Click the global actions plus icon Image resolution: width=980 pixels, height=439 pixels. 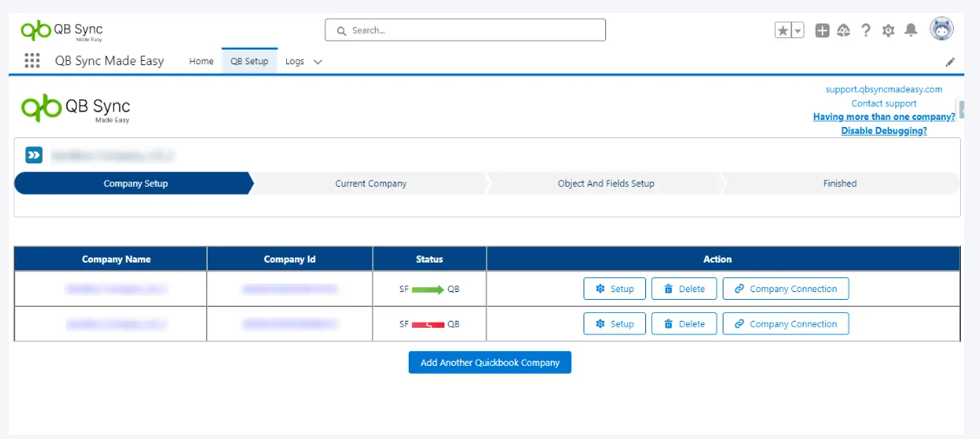pos(823,30)
